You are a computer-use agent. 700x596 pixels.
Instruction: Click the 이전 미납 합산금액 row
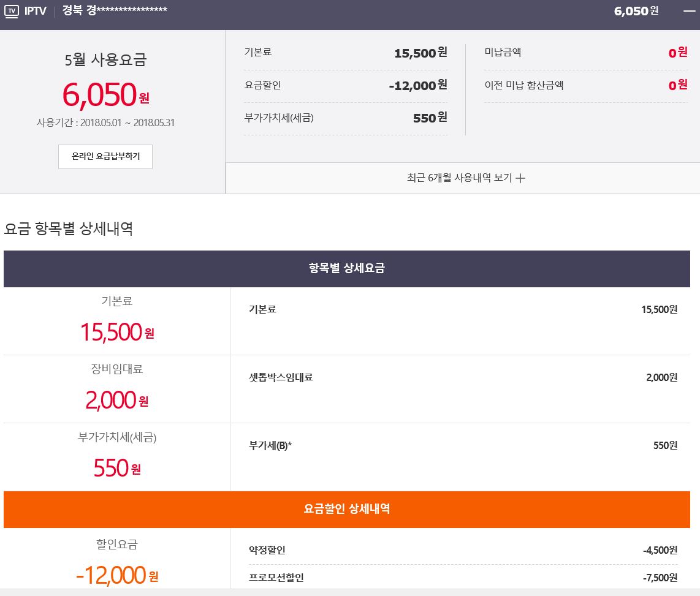(585, 85)
